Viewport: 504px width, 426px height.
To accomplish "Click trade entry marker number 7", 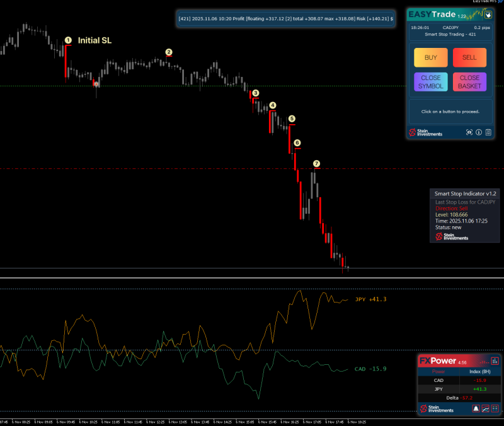I will tap(316, 163).
